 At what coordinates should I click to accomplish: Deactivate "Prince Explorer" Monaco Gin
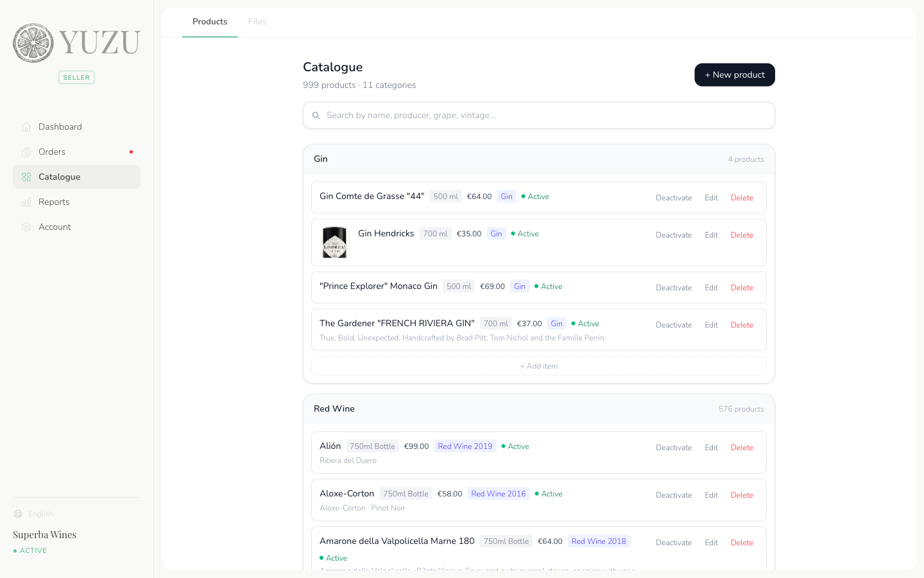(x=674, y=288)
